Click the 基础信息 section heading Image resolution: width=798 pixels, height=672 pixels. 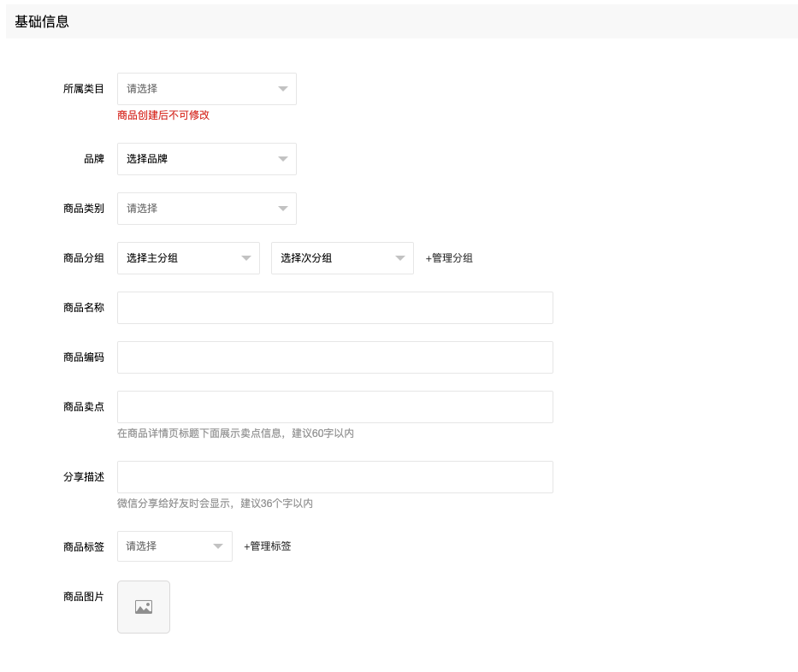pos(42,22)
